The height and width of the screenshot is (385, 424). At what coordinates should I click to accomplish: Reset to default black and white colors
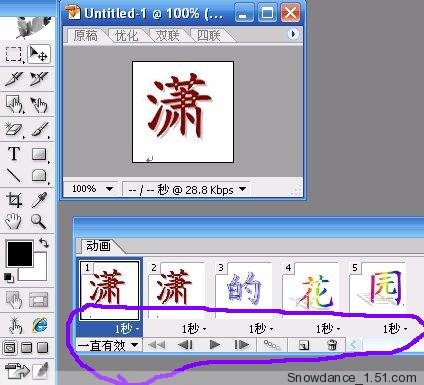[8, 277]
